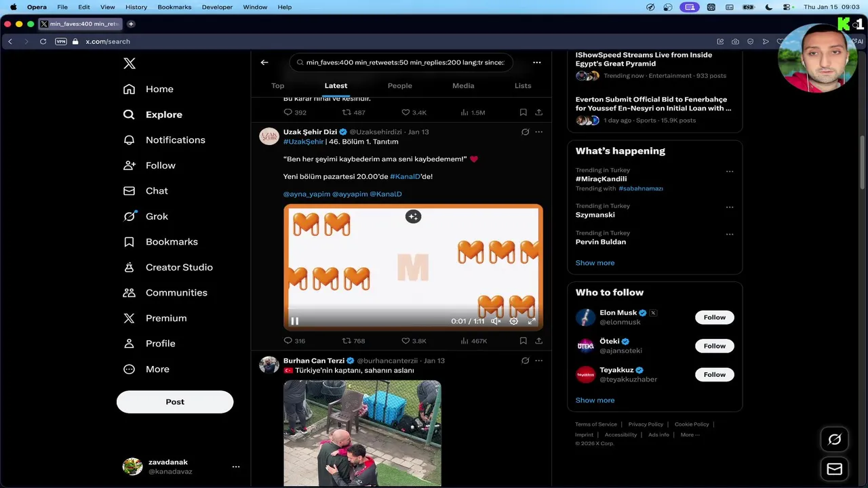
Task: Open video settings gear
Action: click(513, 321)
